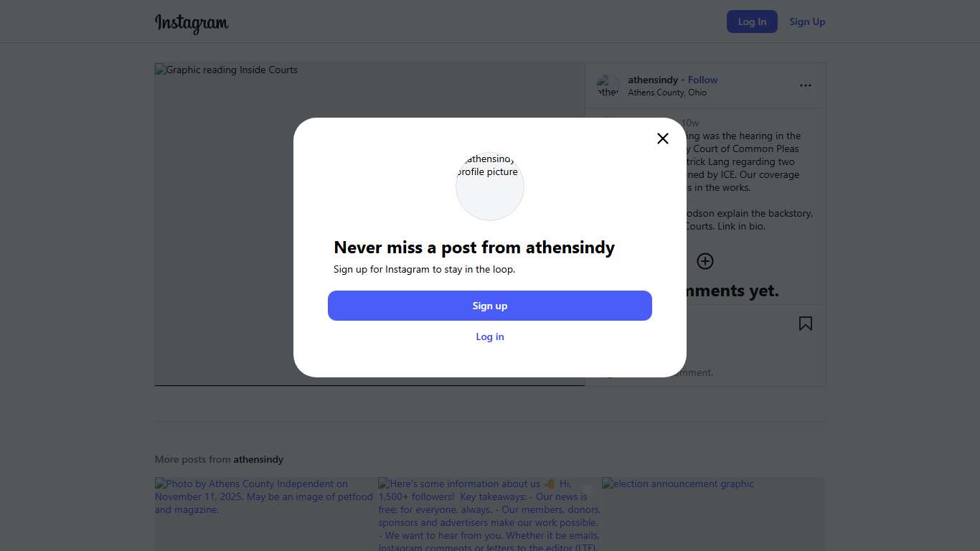Close the sign-up popup
The width and height of the screenshot is (980, 551).
pos(663,138)
